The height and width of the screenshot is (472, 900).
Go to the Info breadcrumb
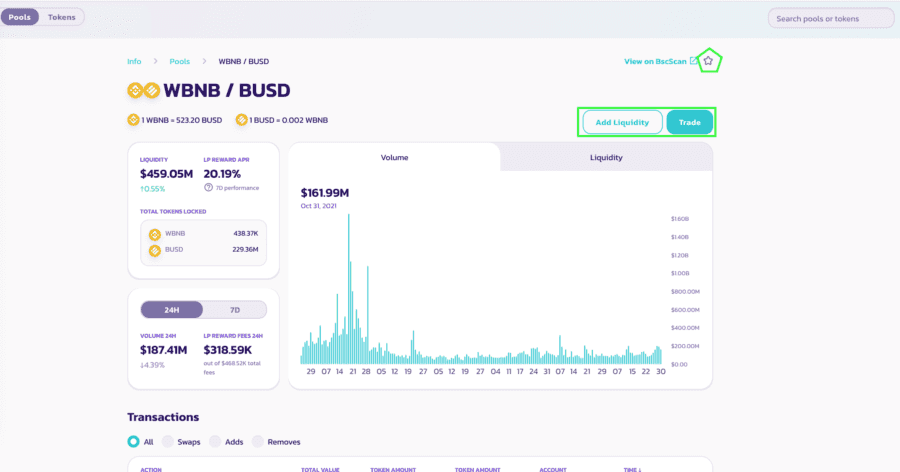click(x=134, y=61)
